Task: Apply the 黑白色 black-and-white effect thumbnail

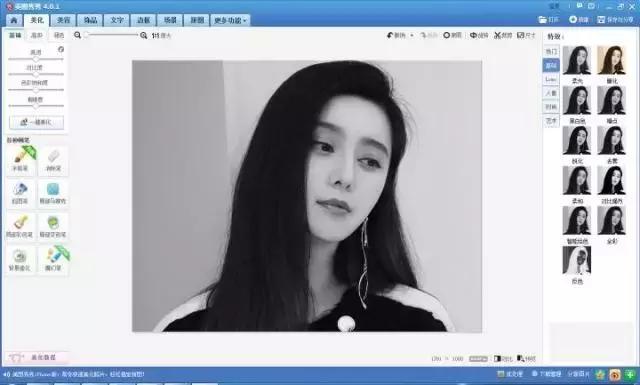Action: (577, 100)
